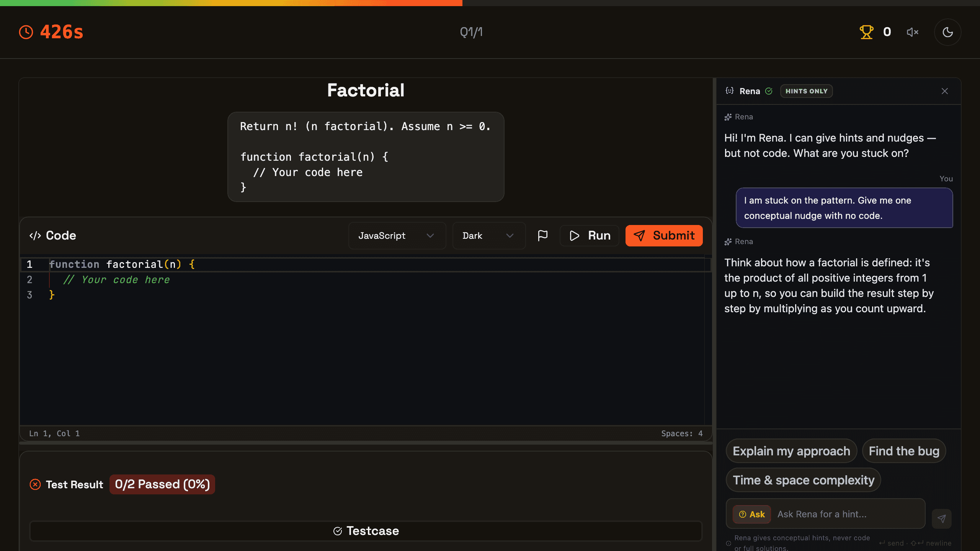Choose Time & space complexity suggestion
980x551 pixels.
[803, 480]
